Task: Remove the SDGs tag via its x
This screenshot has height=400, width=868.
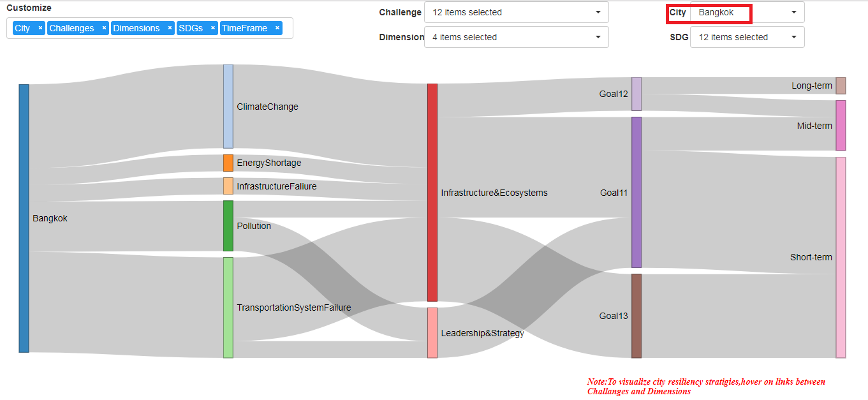Action: [x=213, y=28]
